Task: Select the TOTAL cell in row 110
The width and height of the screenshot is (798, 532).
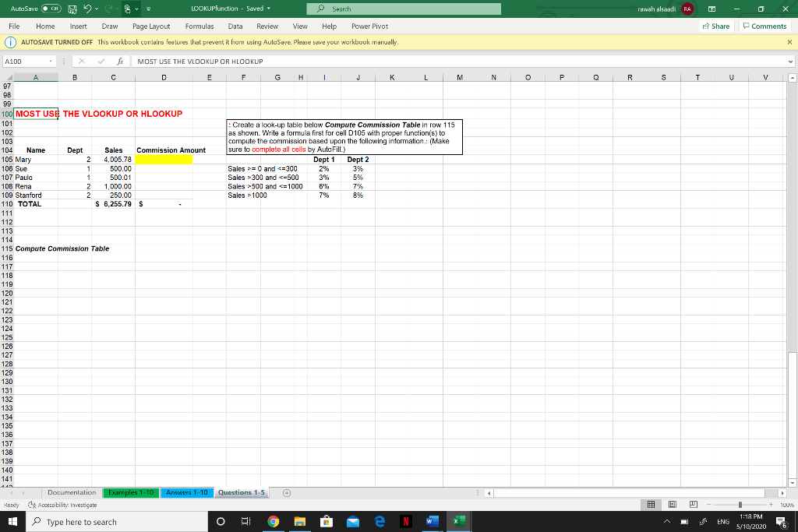Action: pyautogui.click(x=36, y=204)
